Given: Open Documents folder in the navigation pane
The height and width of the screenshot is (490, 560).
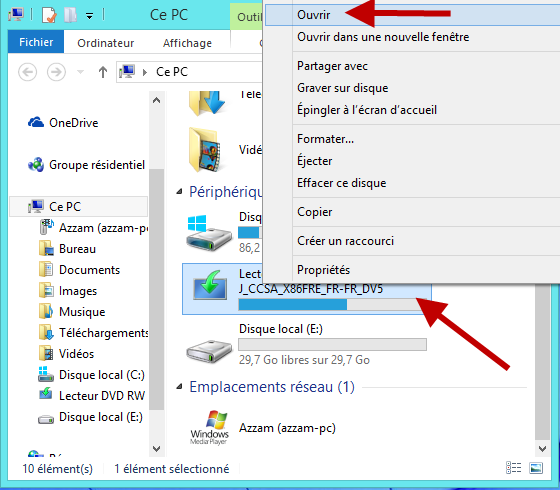Looking at the screenshot, I should pyautogui.click(x=79, y=270).
